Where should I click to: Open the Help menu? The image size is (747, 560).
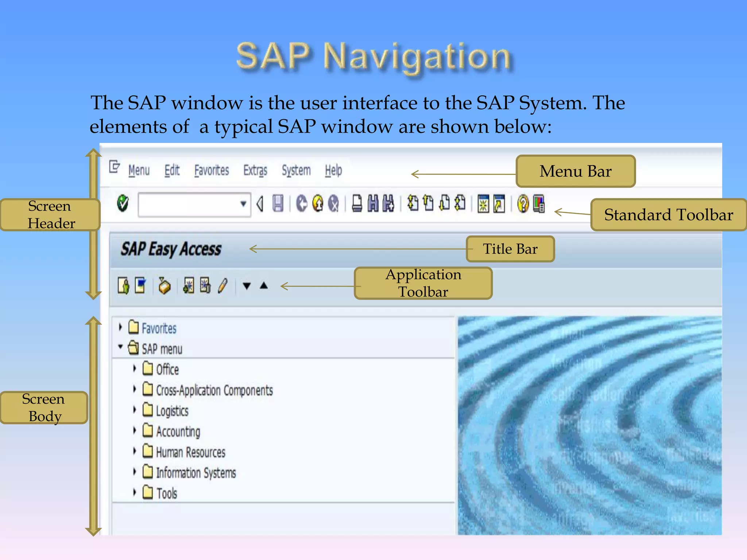[333, 170]
